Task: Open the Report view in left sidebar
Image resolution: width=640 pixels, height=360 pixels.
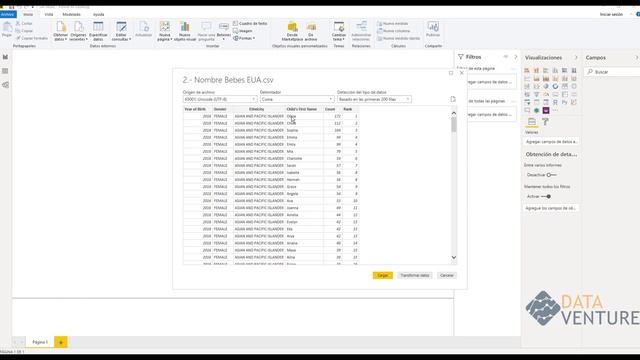Action: click(5, 57)
